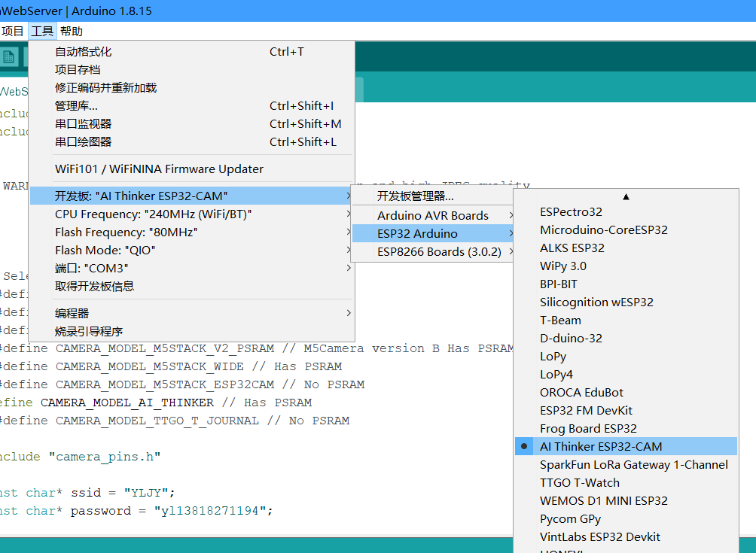
Task: Open 管理库... library manager
Action: point(192,106)
